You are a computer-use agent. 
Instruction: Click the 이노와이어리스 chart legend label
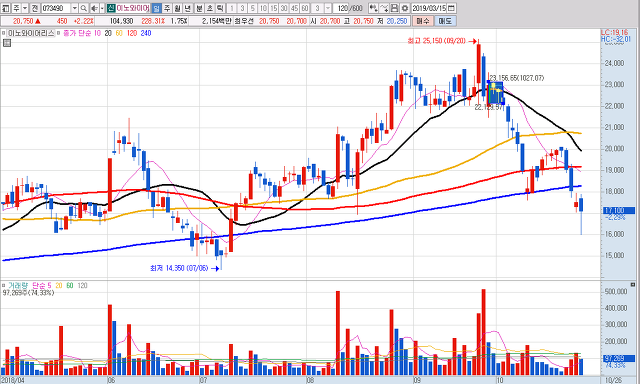tap(31, 33)
